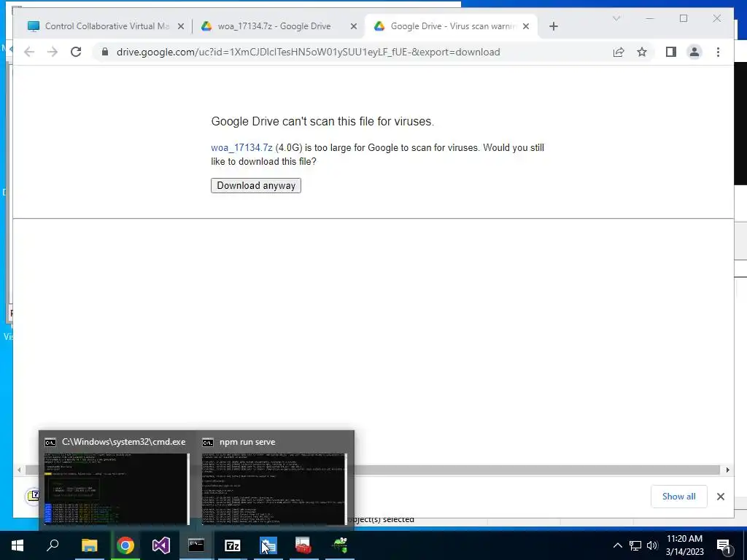Image resolution: width=747 pixels, height=560 pixels.
Task: Close the Virus scan warning tab
Action: [x=526, y=27]
